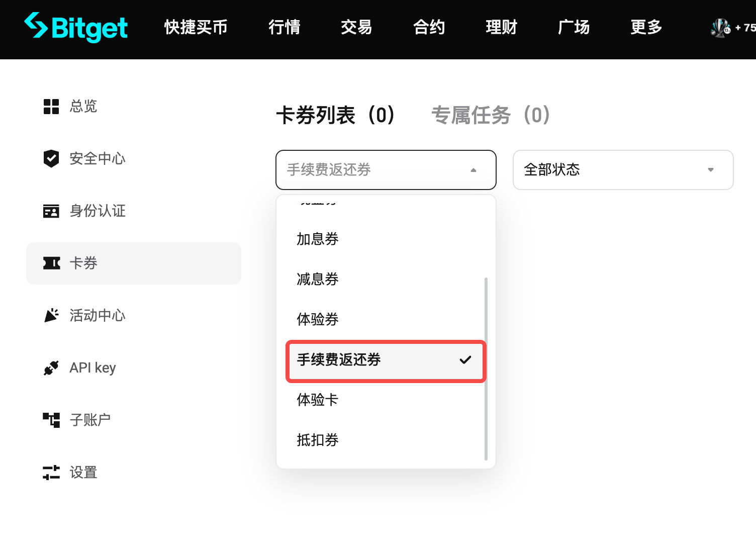Viewport: 756px width, 550px height.
Task: Confirm the checked 手续费返还券 option
Action: point(386,360)
